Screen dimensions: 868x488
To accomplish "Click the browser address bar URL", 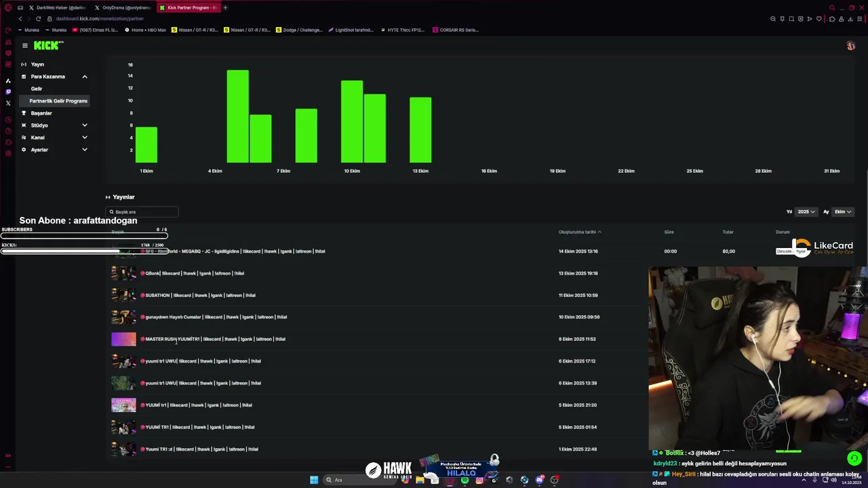I will coord(100,19).
